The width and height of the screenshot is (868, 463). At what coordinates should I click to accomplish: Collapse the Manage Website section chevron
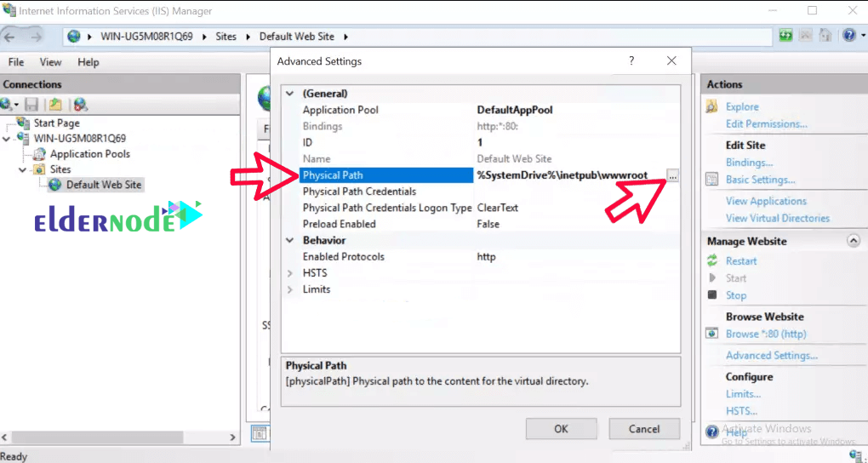pyautogui.click(x=854, y=241)
